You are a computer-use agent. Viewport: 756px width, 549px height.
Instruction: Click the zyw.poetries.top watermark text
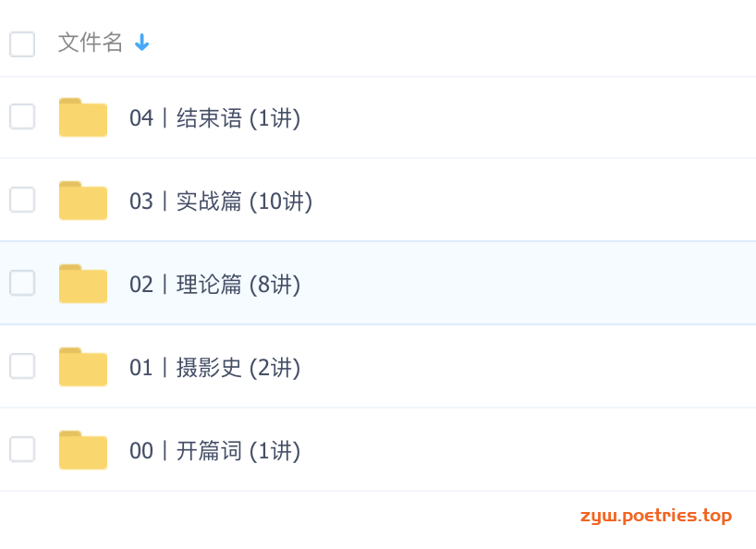(x=656, y=517)
